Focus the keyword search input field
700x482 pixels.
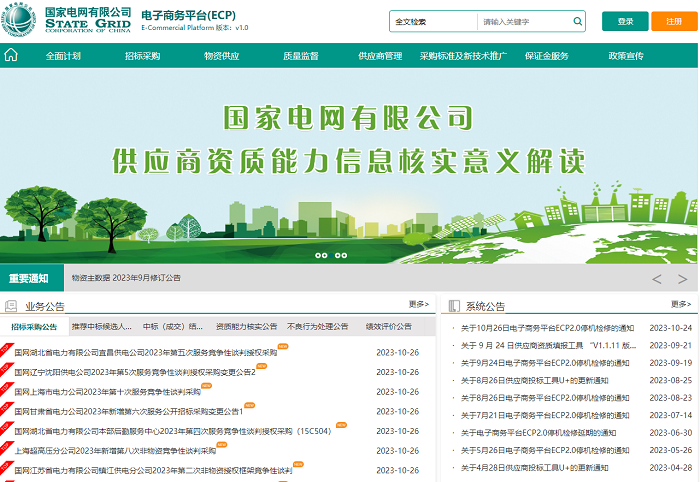pyautogui.click(x=525, y=21)
